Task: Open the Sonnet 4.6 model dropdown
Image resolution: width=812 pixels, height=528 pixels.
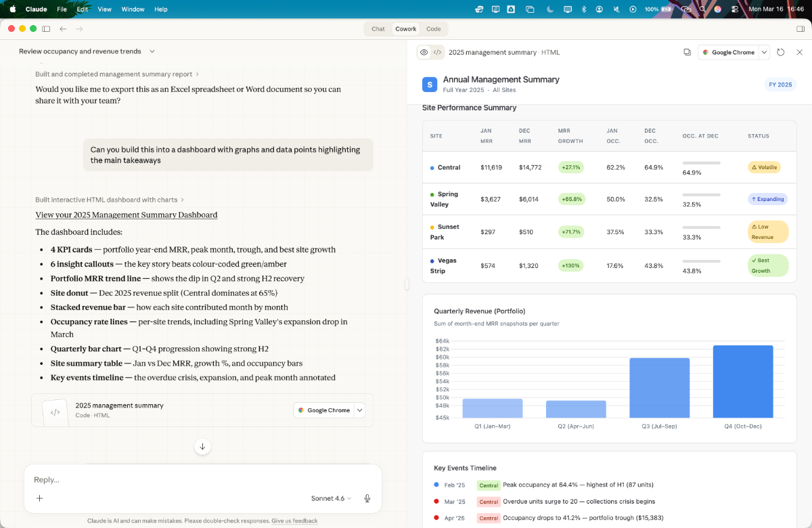Action: point(330,498)
